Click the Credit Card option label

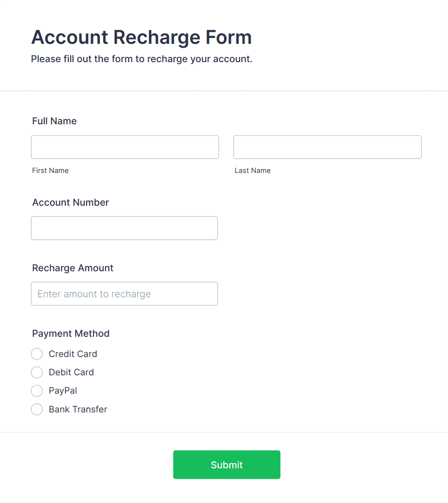pyautogui.click(x=72, y=354)
